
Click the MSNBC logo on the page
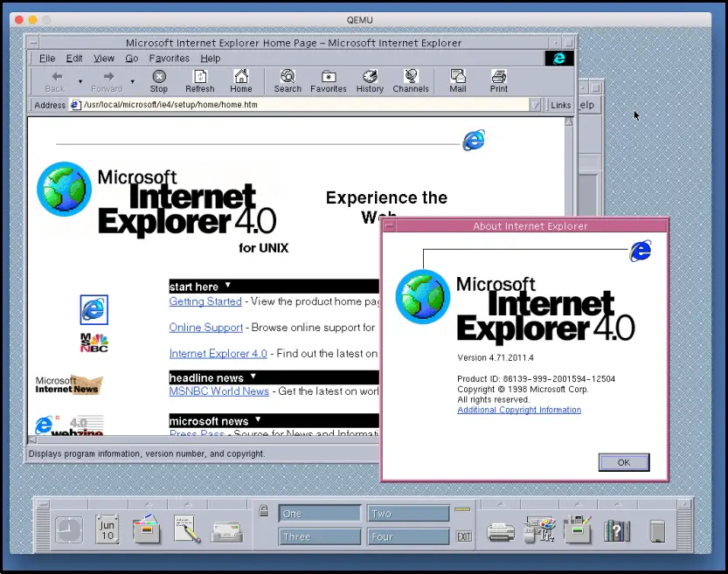(x=94, y=343)
